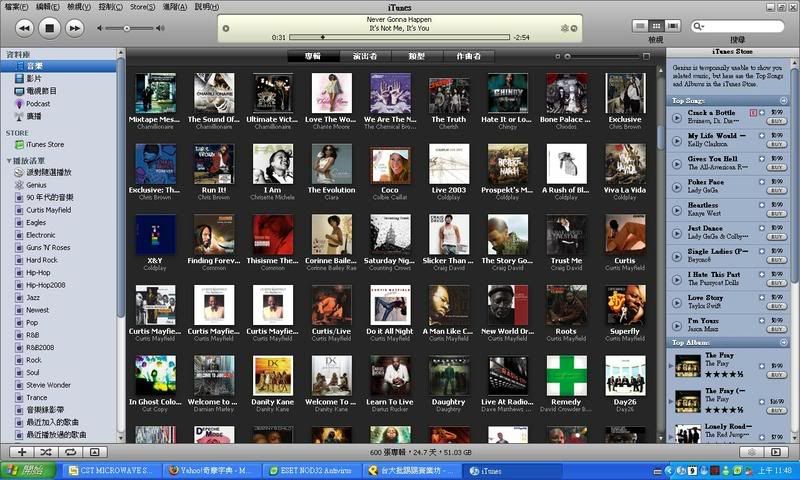Switch to list view icon
Image resolution: width=800 pixels, height=480 pixels.
(641, 26)
